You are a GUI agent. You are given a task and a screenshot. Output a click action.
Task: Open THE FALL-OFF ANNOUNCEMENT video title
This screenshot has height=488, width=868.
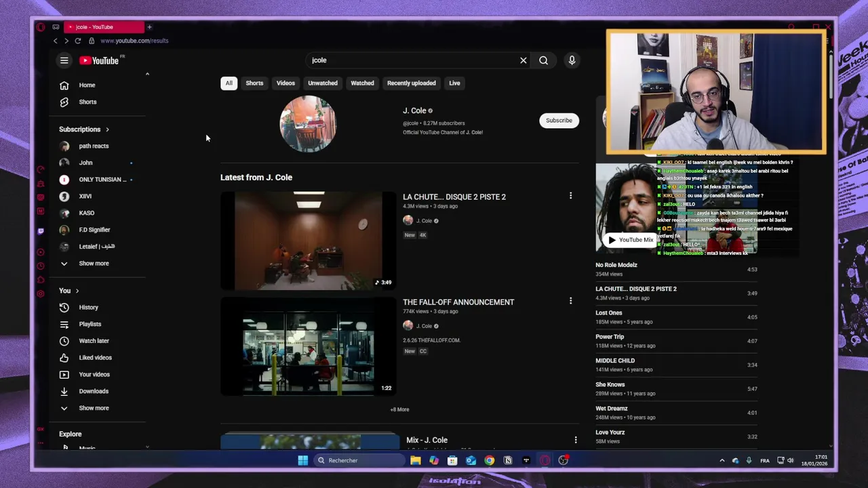(x=458, y=302)
